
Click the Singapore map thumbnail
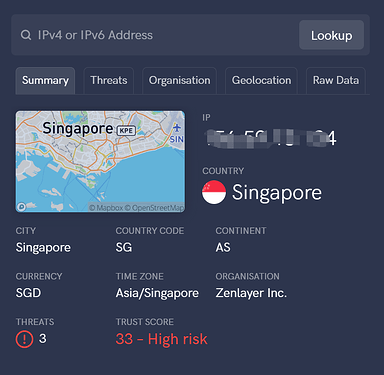pyautogui.click(x=100, y=161)
